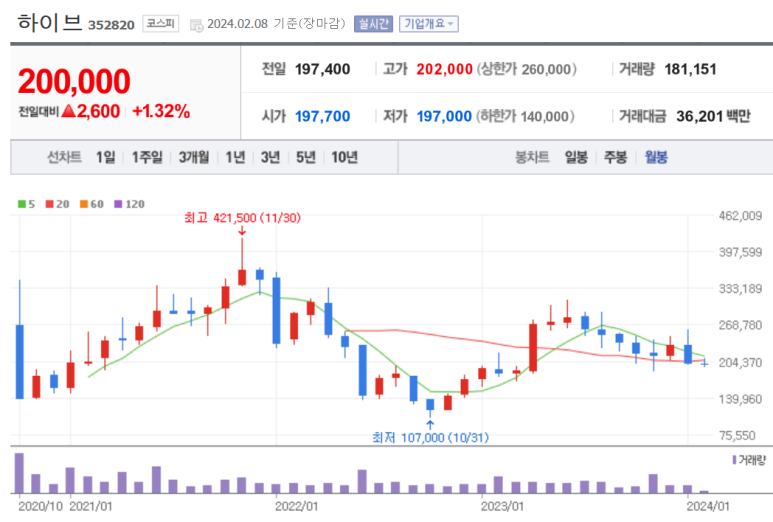
Task: Click the 2022/01 x-axis label
Action: (x=296, y=506)
